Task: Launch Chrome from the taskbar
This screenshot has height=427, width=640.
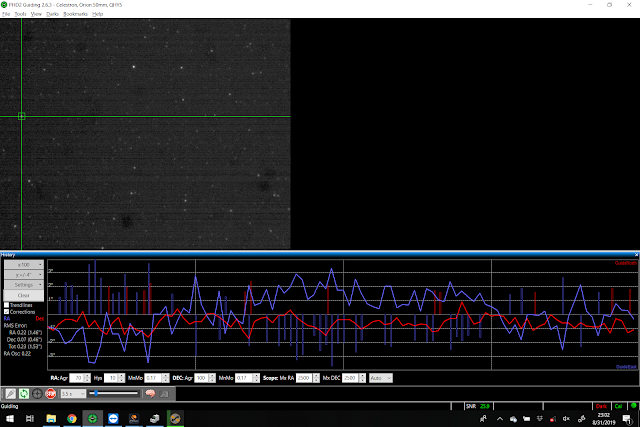Action: click(x=72, y=418)
